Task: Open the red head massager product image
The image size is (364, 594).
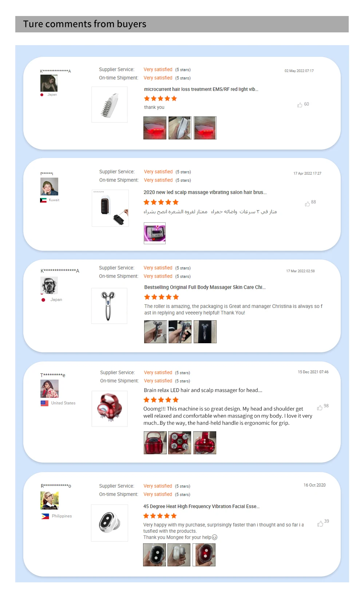Action: [x=110, y=408]
